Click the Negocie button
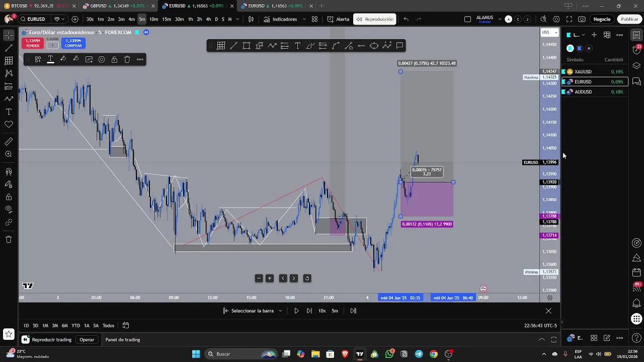The image size is (644, 362). [x=602, y=19]
